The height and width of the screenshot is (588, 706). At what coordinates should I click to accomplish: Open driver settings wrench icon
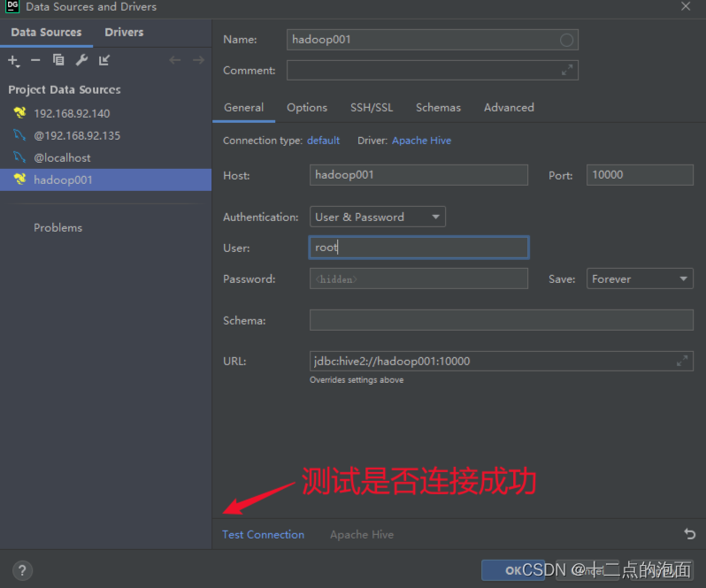[x=81, y=60]
